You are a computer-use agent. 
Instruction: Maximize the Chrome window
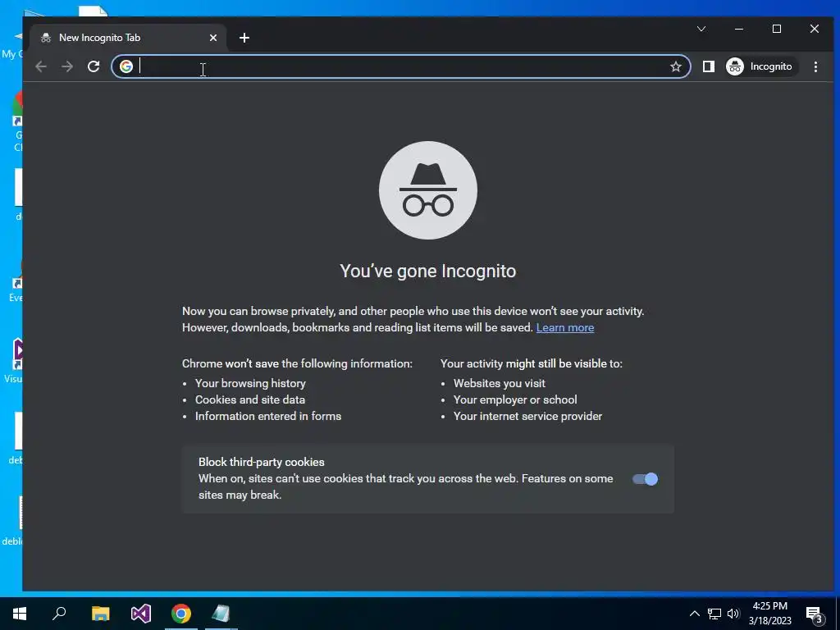(x=777, y=29)
